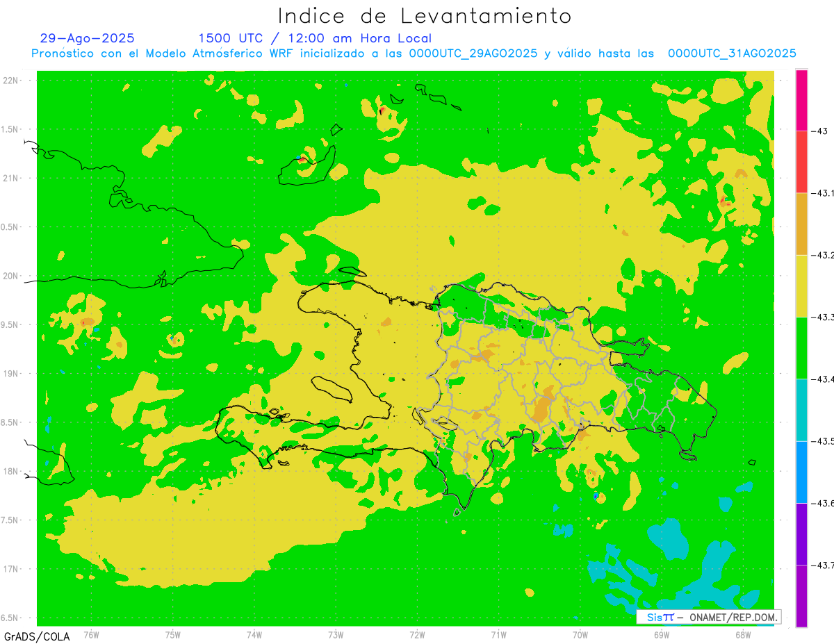Screen dimensions: 834x644
Task: Pick the yellow swatch in the color bar
Action: coord(801,286)
